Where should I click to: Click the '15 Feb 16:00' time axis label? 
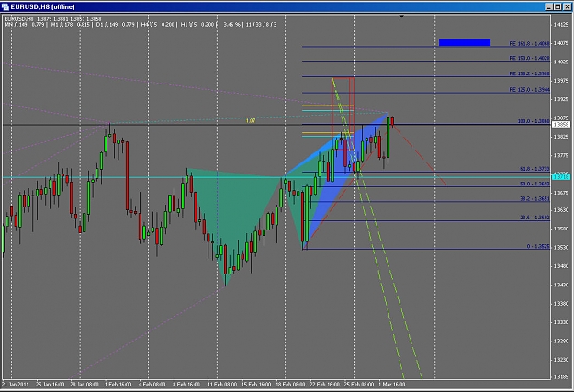pos(256,384)
